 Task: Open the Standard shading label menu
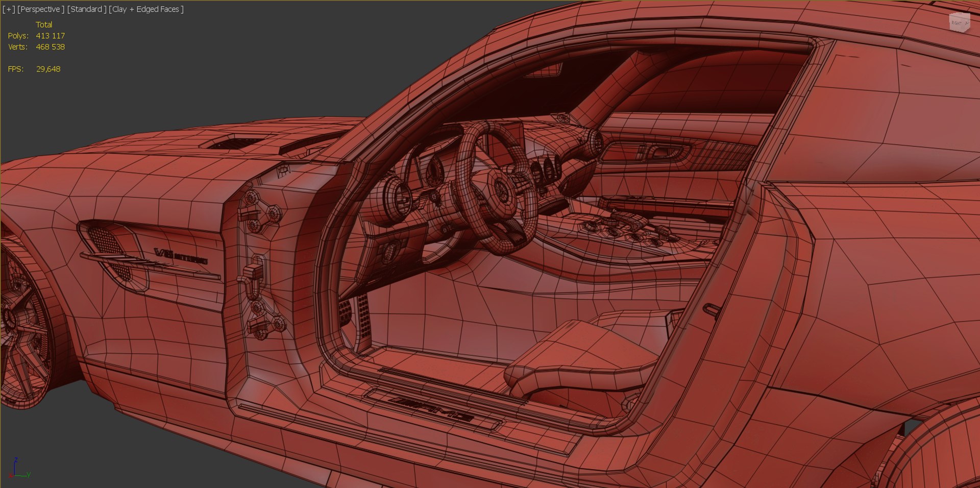[87, 9]
